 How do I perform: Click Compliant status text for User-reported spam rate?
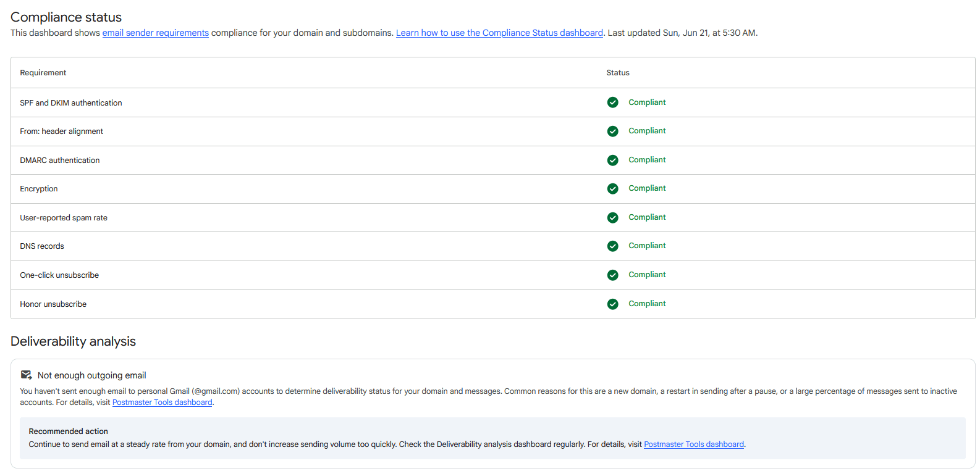tap(647, 217)
